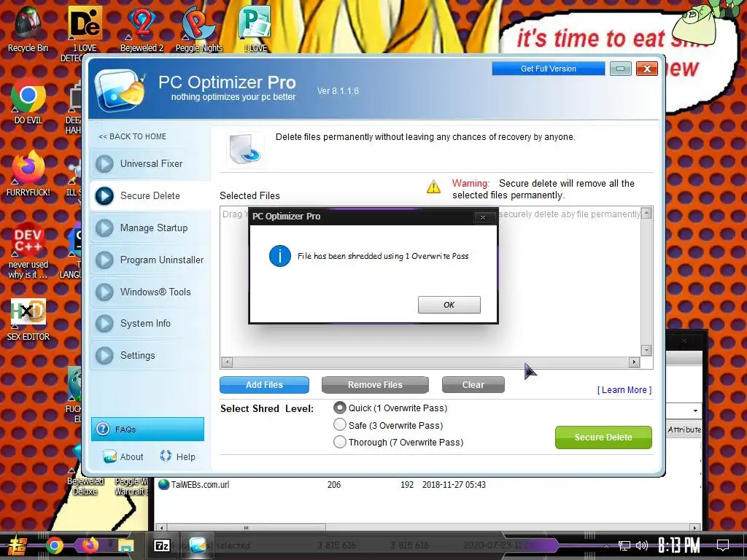Open the Peggle Nights desktop icon
This screenshot has width=747, height=560.
click(x=198, y=28)
